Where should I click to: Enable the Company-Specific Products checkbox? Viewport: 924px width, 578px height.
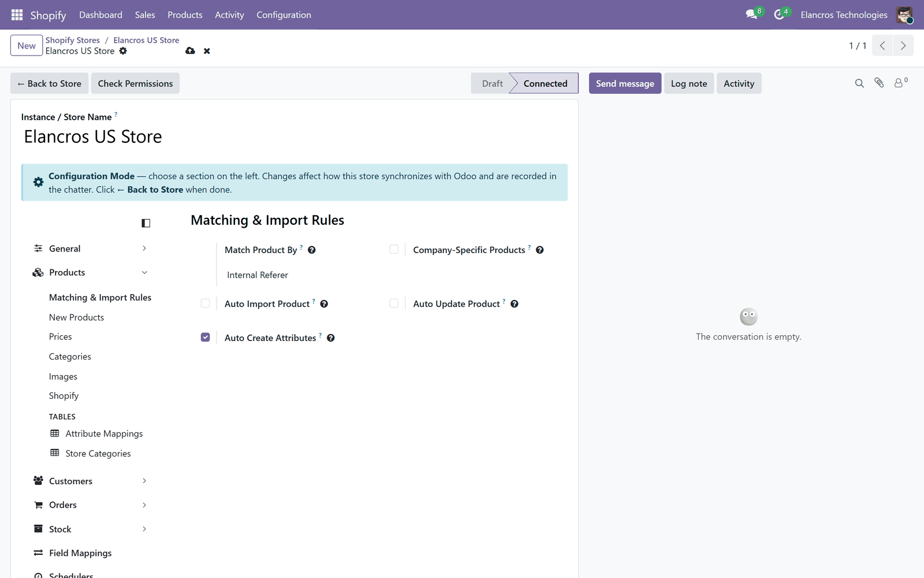(394, 249)
